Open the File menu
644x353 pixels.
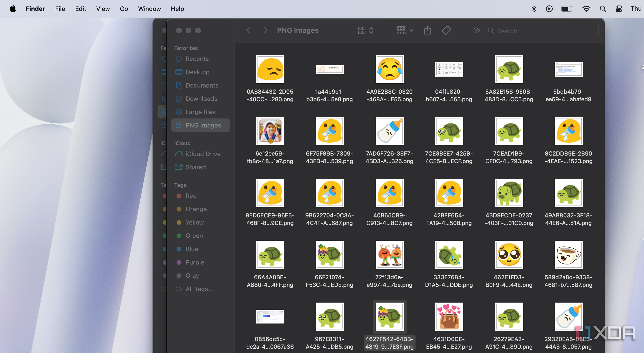coord(60,9)
